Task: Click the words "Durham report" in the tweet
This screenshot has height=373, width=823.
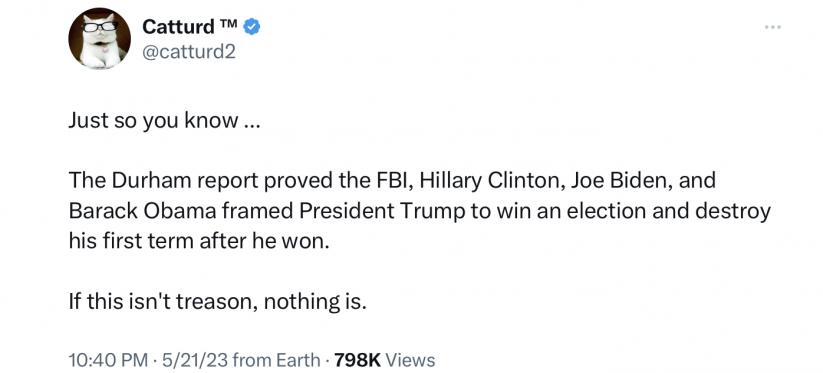Action: (x=184, y=181)
